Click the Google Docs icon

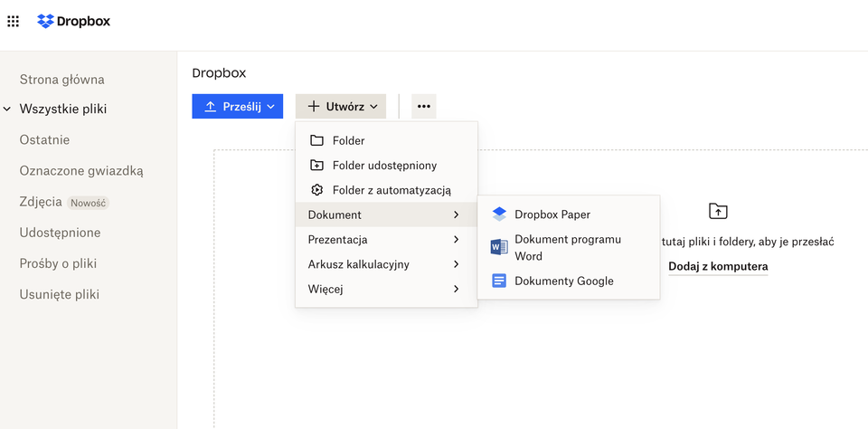(x=499, y=281)
